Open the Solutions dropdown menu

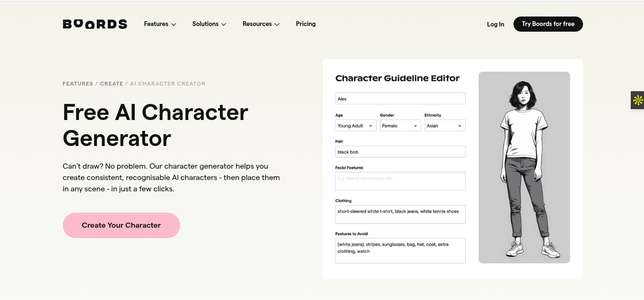point(209,24)
